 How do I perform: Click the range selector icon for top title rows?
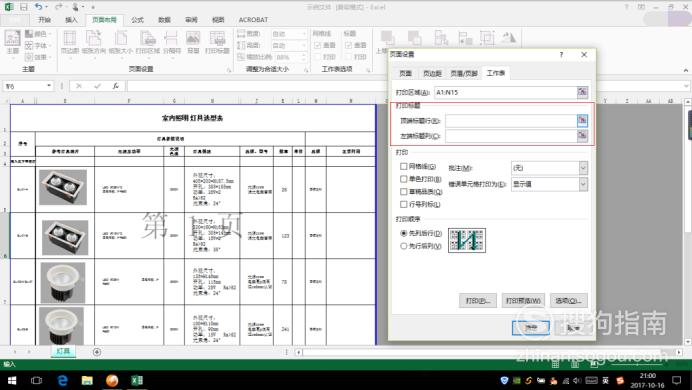(x=583, y=120)
